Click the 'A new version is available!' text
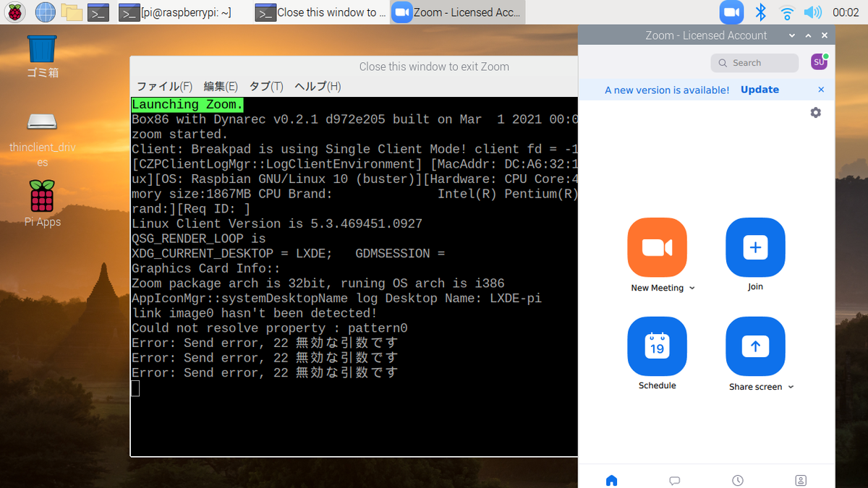This screenshot has height=488, width=868. tap(667, 90)
